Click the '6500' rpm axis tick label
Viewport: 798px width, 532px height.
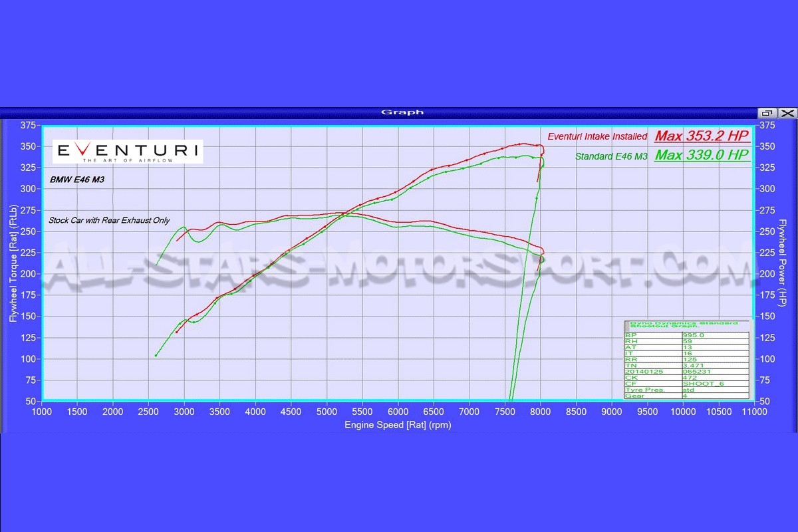pyautogui.click(x=434, y=412)
